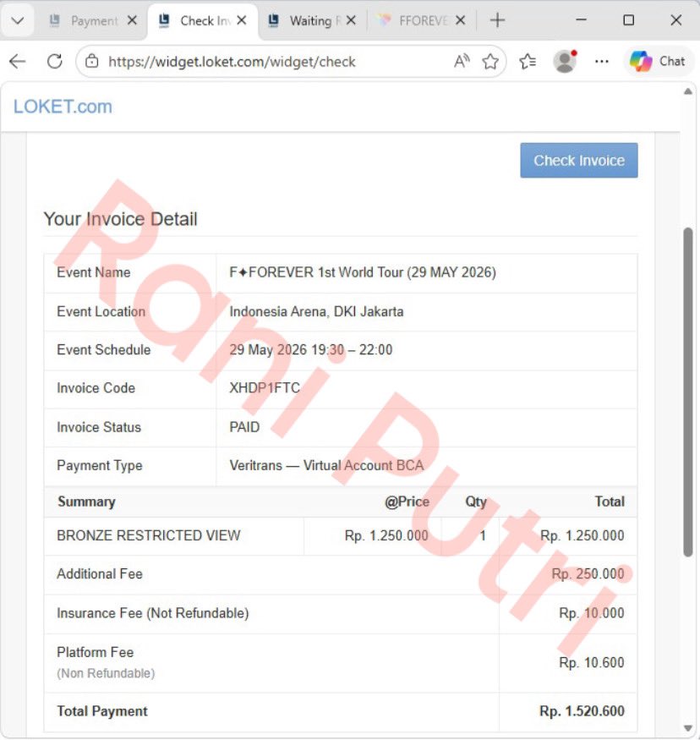Click the Insurance Fee Rp. 10.000 amount
Image resolution: width=700 pixels, height=740 pixels.
592,613
